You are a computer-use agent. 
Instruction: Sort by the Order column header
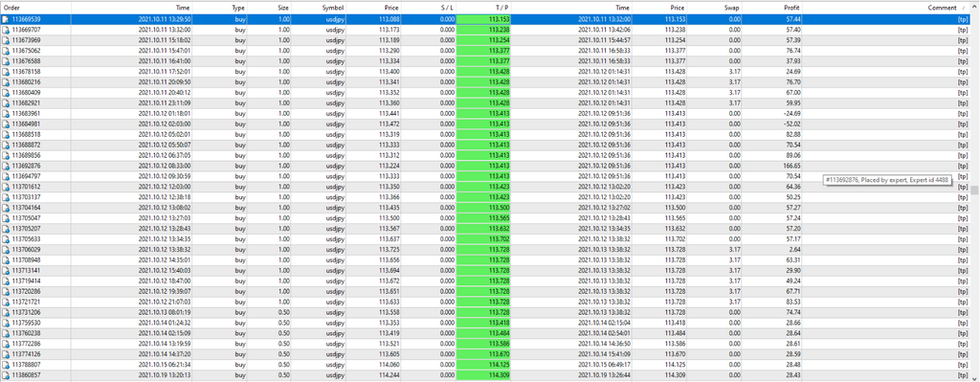point(35,8)
